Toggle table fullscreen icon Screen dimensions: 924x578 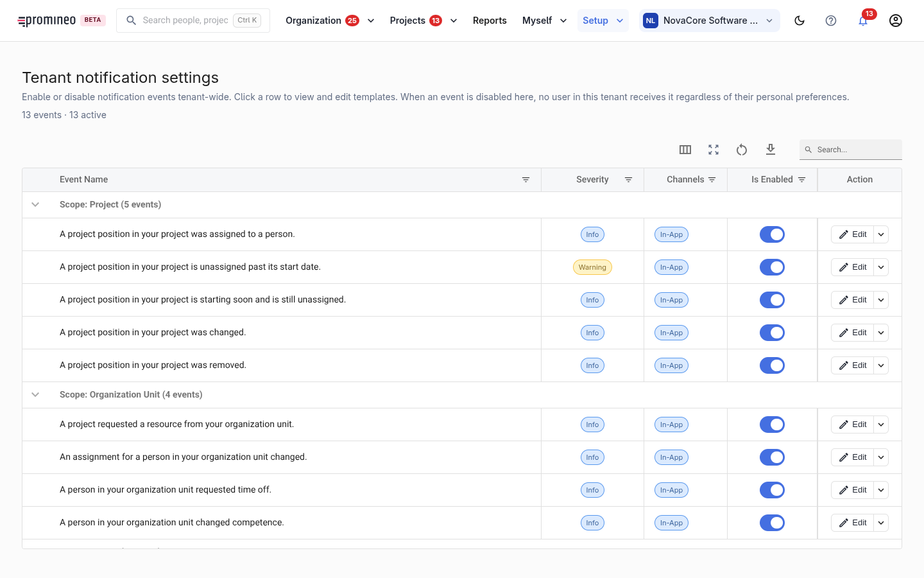[714, 150]
